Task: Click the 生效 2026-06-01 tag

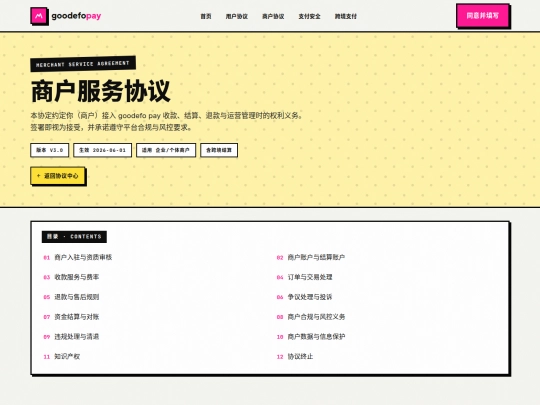Action: 102,150
